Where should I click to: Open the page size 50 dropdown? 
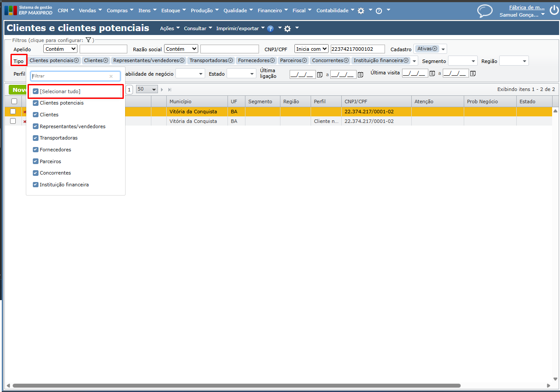pyautogui.click(x=147, y=89)
